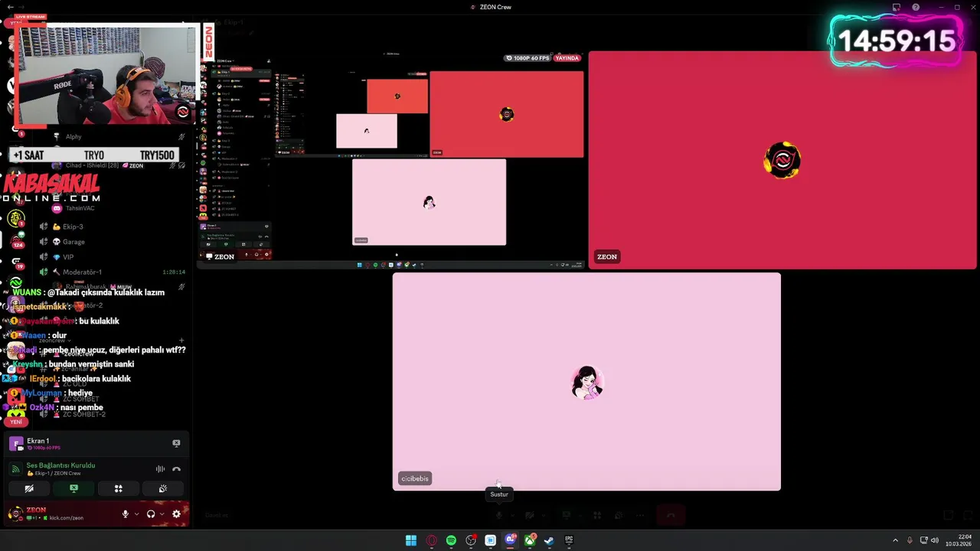The image size is (980, 551).
Task: Open noise suppression waveform icon
Action: (x=160, y=469)
